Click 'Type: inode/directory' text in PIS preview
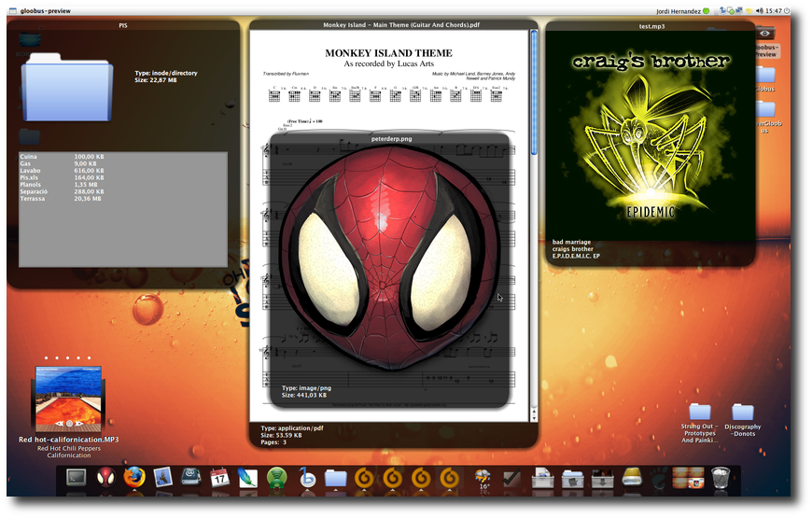 point(166,73)
